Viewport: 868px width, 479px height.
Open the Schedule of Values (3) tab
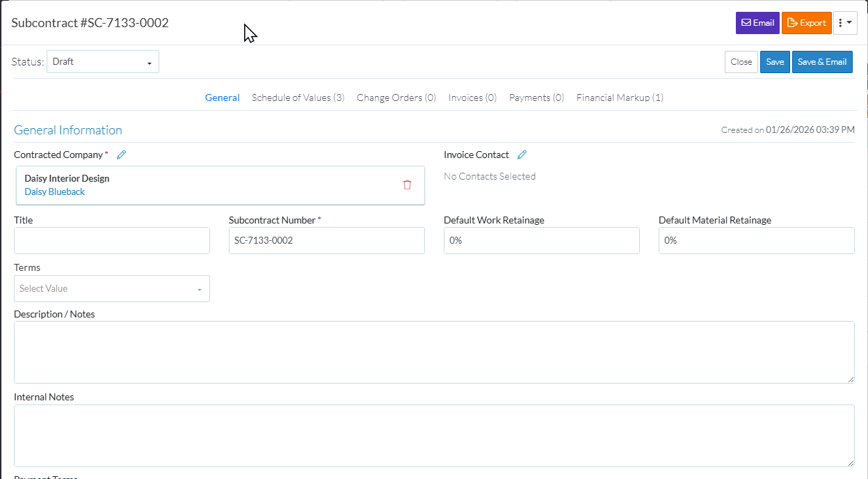[298, 97]
